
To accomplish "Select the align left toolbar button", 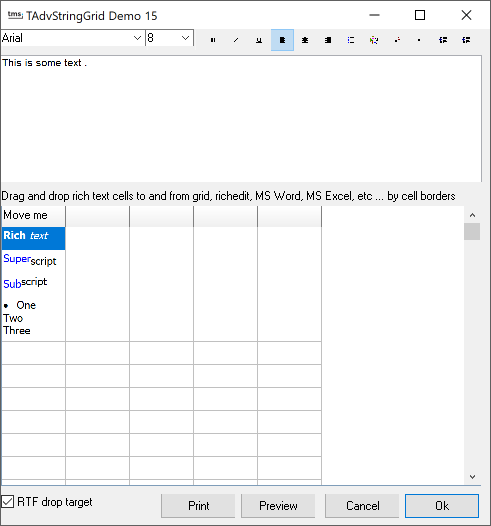I will coord(282,40).
